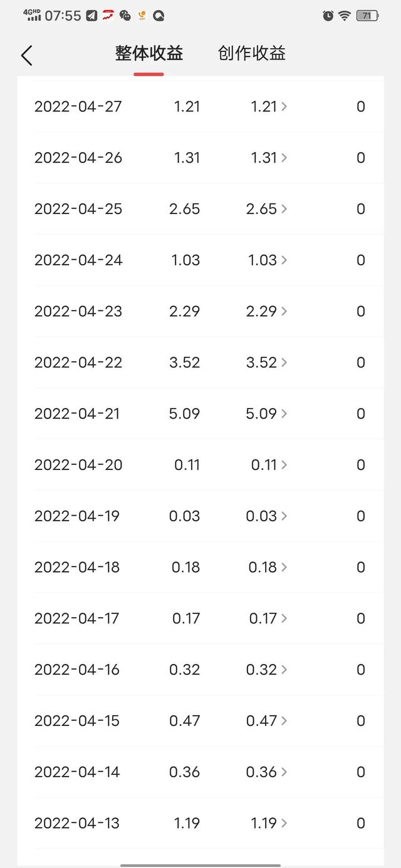Expand the 2022-04-21 earnings detail chevron
This screenshot has height=868, width=401.
pyautogui.click(x=284, y=414)
